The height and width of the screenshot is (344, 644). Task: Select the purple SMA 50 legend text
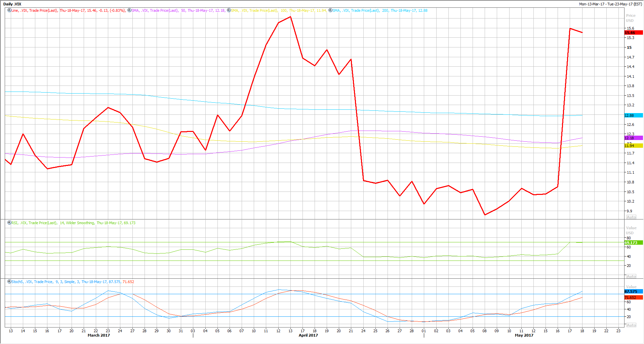(178, 11)
